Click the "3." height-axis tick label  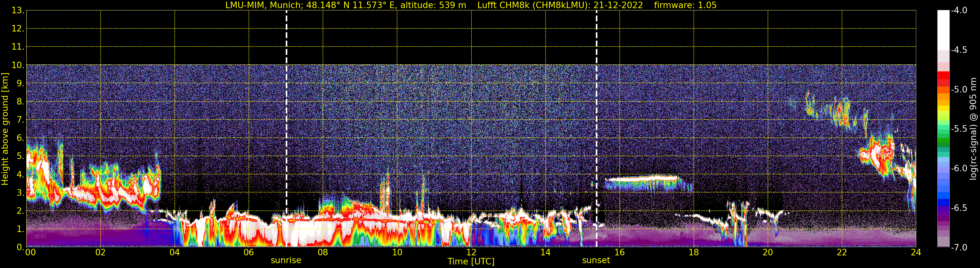tap(20, 193)
